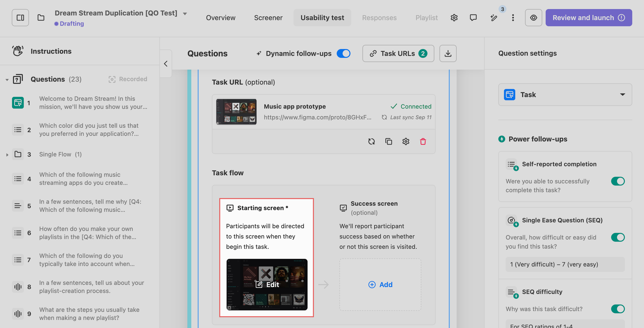Click the resync icon under Music app prototype
Screen dimensions: 644x328
coord(371,141)
